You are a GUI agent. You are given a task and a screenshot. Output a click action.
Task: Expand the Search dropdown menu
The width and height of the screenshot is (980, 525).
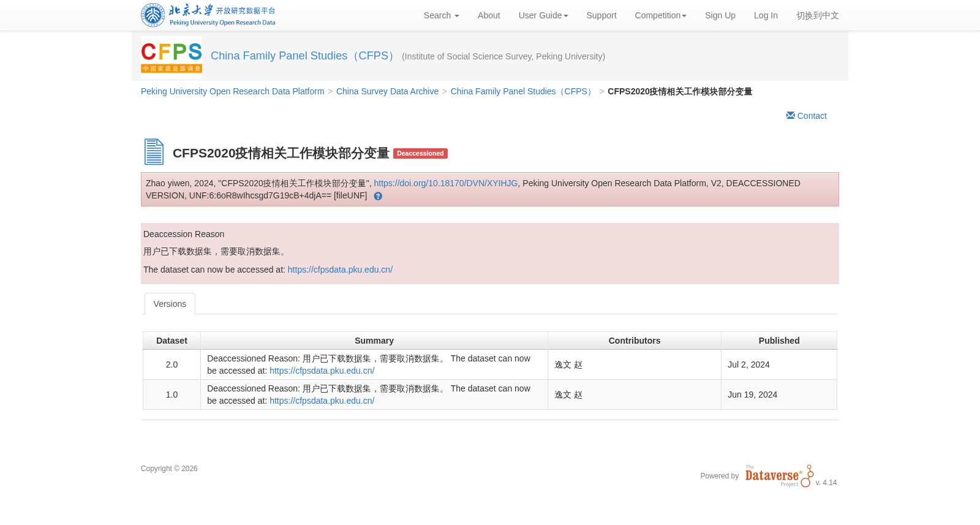click(441, 15)
